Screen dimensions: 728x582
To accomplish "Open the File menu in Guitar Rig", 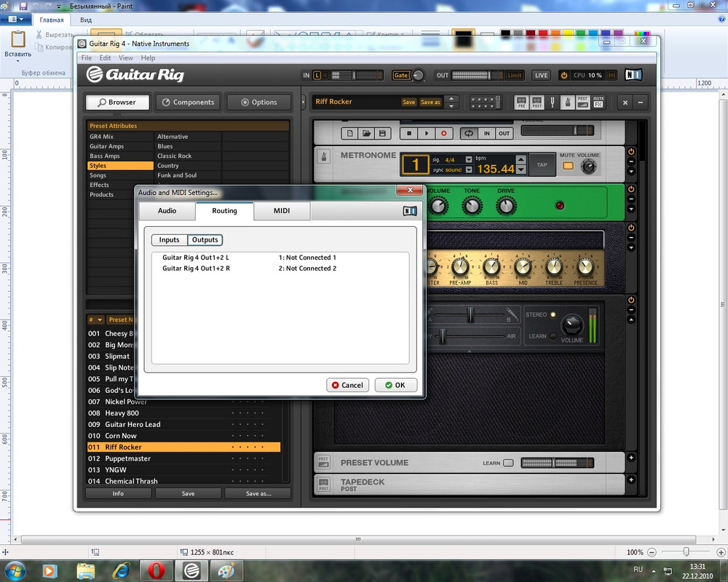I will tap(87, 58).
